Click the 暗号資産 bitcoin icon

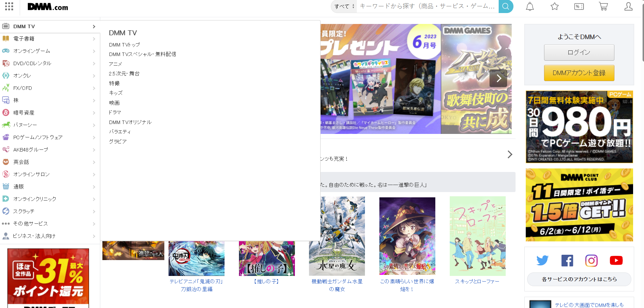coord(6,112)
